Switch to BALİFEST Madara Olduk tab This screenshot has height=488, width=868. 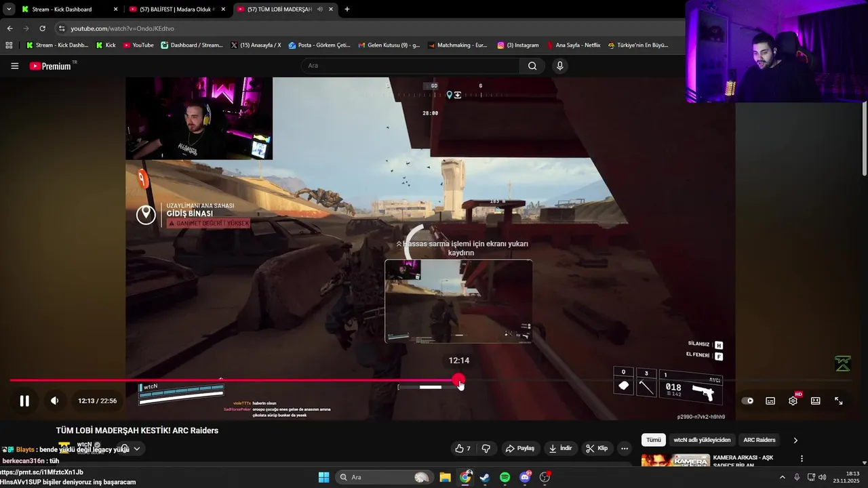(x=177, y=9)
